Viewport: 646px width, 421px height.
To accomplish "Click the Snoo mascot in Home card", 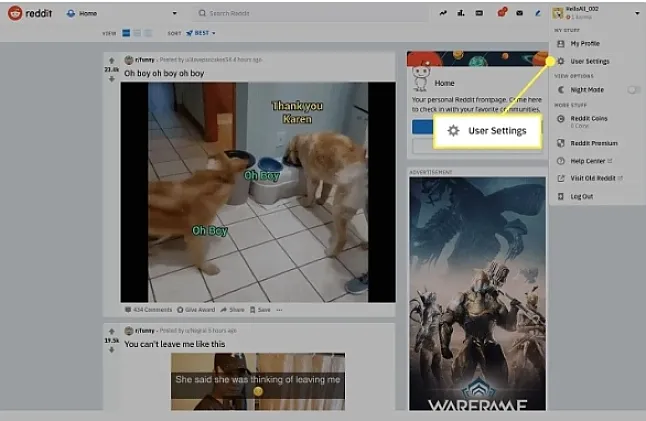I will pos(420,78).
